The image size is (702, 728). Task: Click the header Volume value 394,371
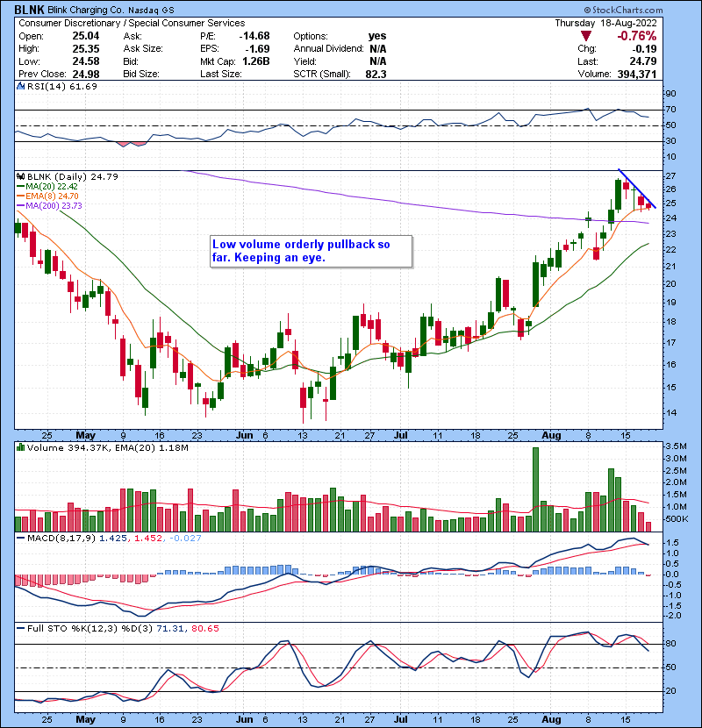pos(637,74)
